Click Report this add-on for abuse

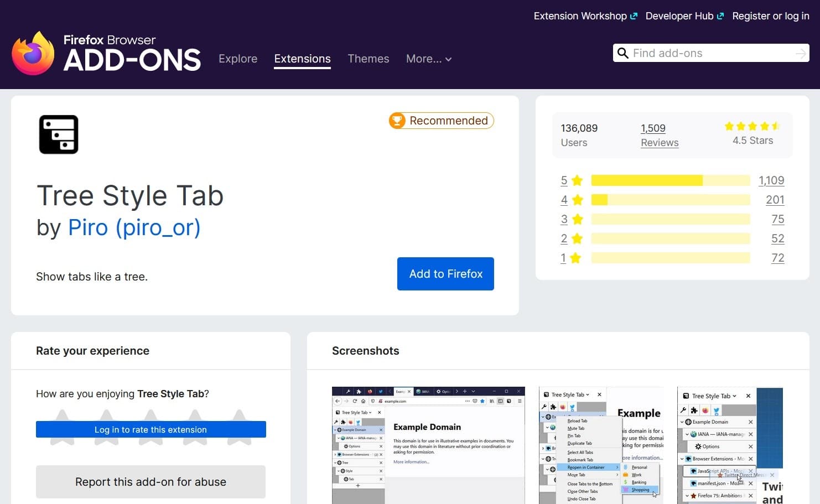(150, 482)
